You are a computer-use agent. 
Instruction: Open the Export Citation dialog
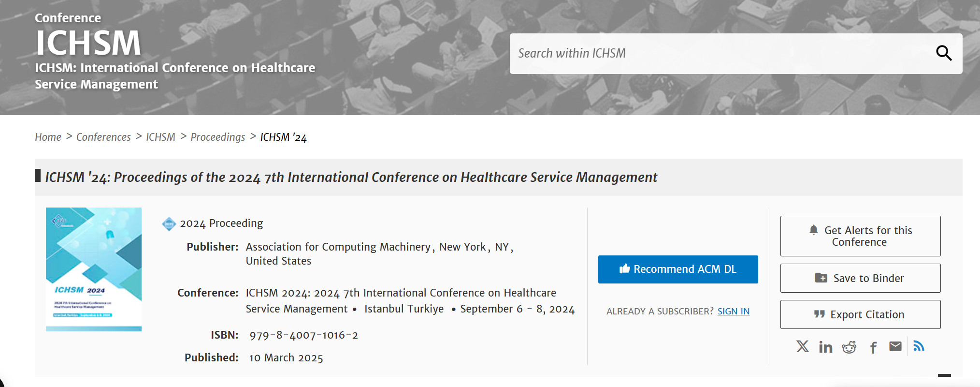tap(860, 314)
